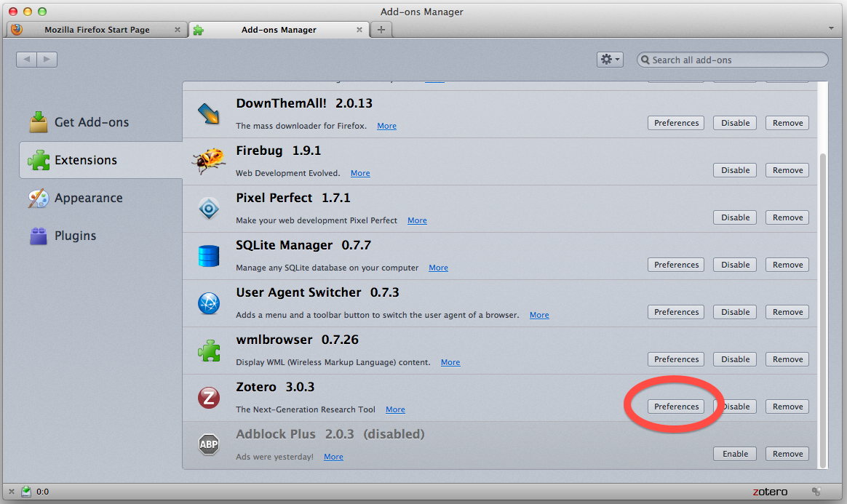Open DownThemAll! Preferences

(x=676, y=123)
